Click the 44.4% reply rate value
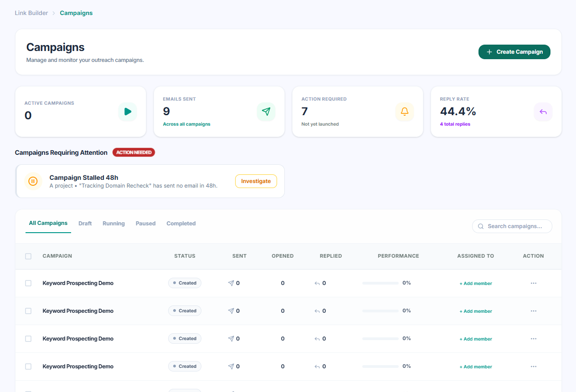The width and height of the screenshot is (576, 392). click(458, 112)
